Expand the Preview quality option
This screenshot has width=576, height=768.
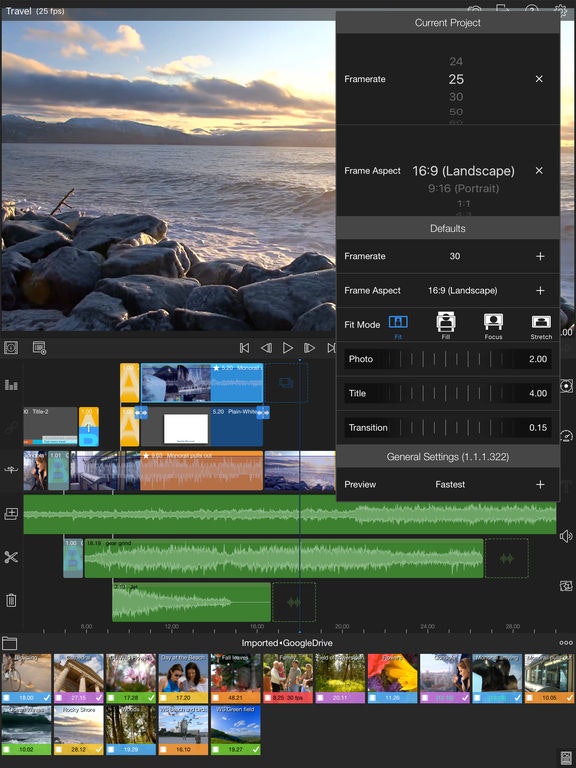[540, 484]
